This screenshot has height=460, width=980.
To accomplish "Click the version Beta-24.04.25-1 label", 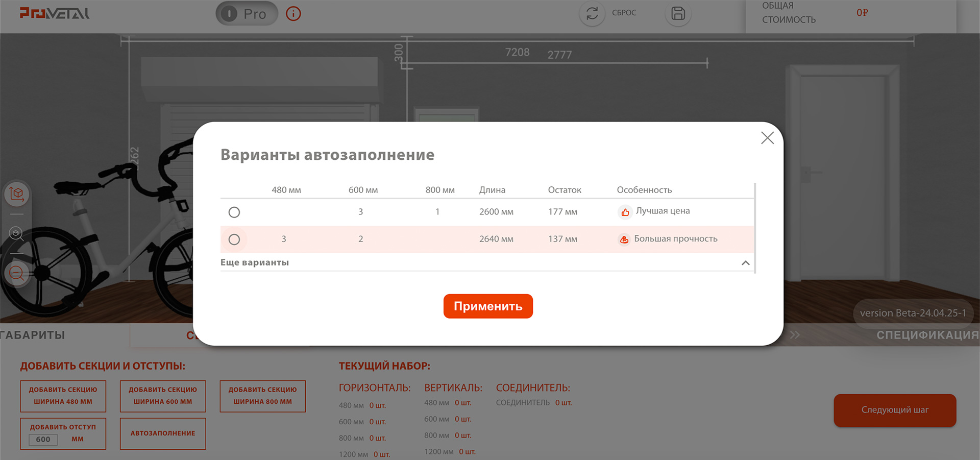I will tap(913, 313).
